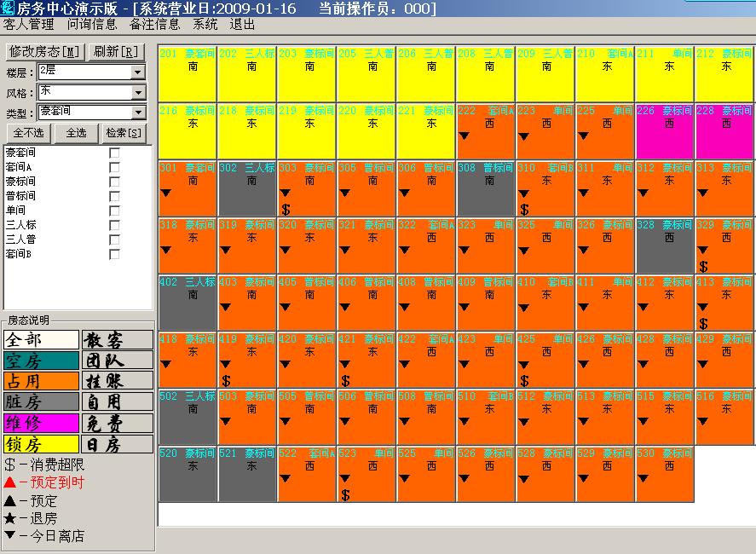Viewport: 756px width, 554px height.
Task: Open the 客人管理 menu
Action: (29, 25)
